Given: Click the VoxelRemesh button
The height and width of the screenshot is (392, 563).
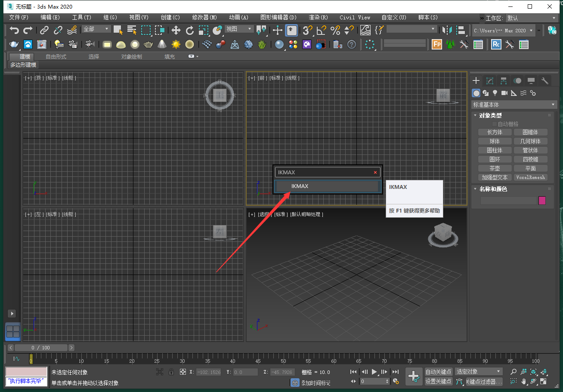Looking at the screenshot, I should click(x=530, y=177).
